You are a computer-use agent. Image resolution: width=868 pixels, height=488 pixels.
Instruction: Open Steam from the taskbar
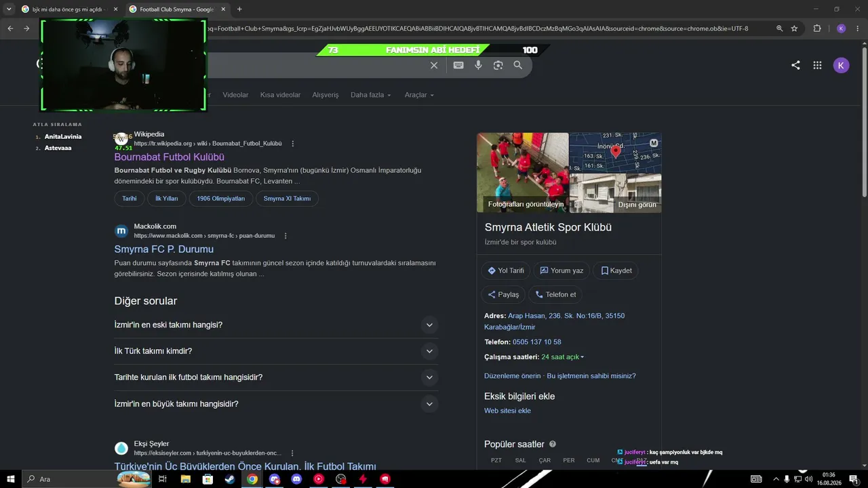tap(230, 479)
